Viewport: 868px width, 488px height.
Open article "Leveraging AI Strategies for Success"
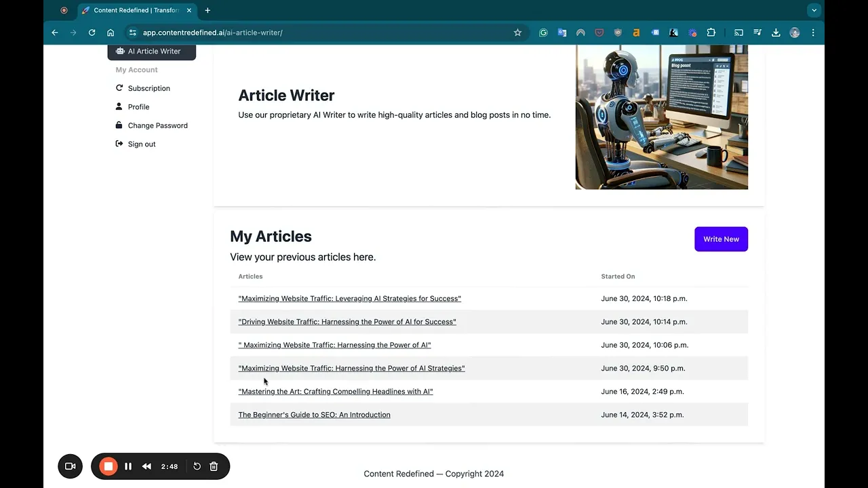pyautogui.click(x=349, y=298)
